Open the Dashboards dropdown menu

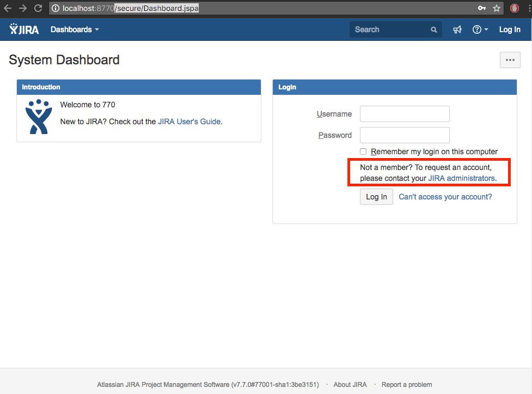(x=75, y=29)
